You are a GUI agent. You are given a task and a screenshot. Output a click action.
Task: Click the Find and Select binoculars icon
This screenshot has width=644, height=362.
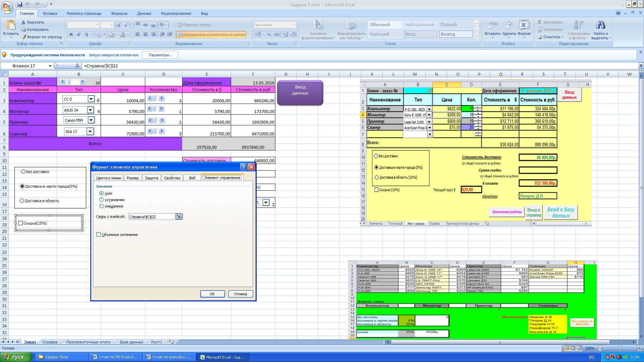[x=600, y=25]
